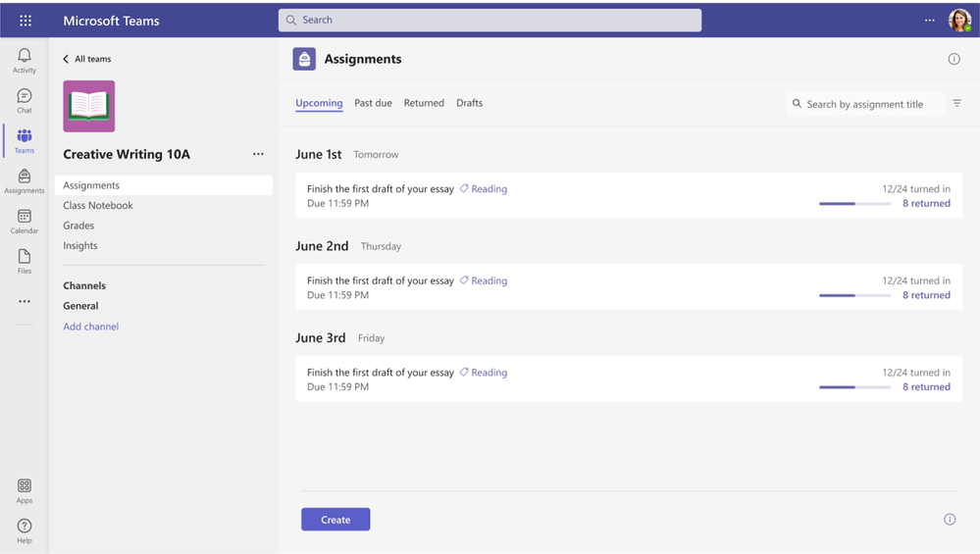This screenshot has width=980, height=554.
Task: Open settings and more ellipsis in title bar
Action: click(930, 20)
